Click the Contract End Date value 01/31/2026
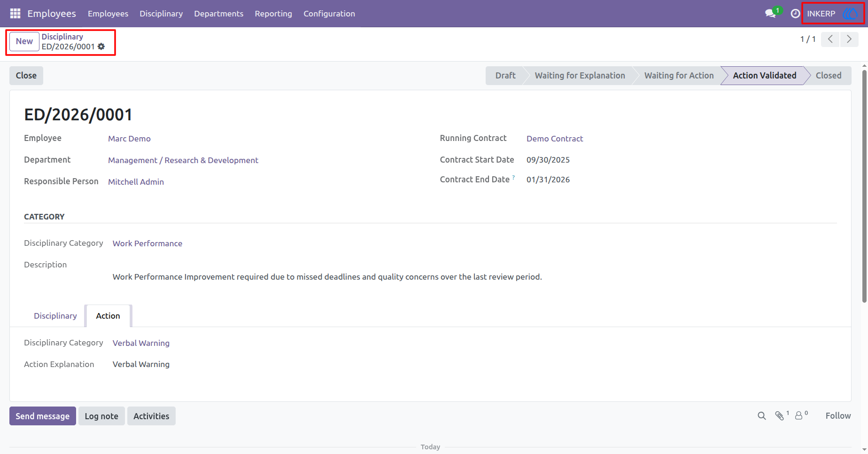868x454 pixels. click(x=548, y=180)
